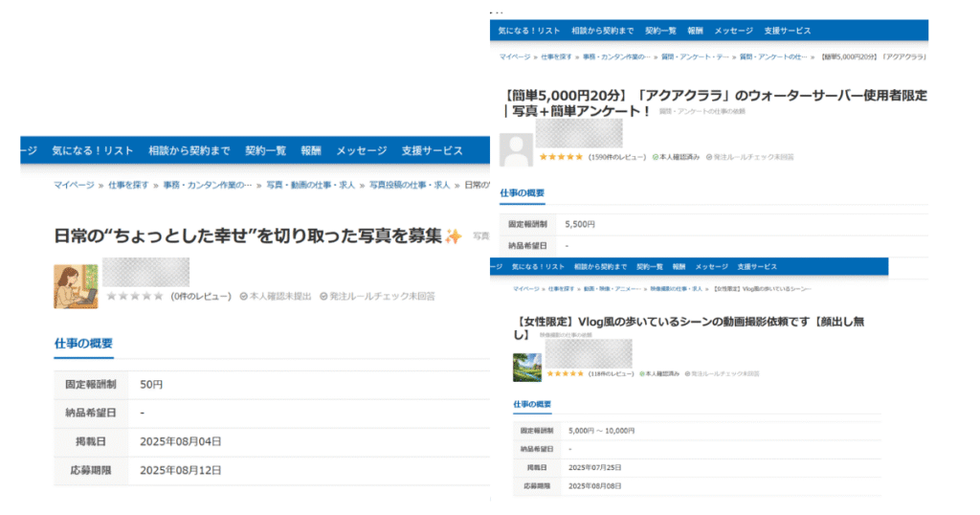
Task: Click the 5,000円 ～ 10,000円 reward value
Action: (x=602, y=431)
